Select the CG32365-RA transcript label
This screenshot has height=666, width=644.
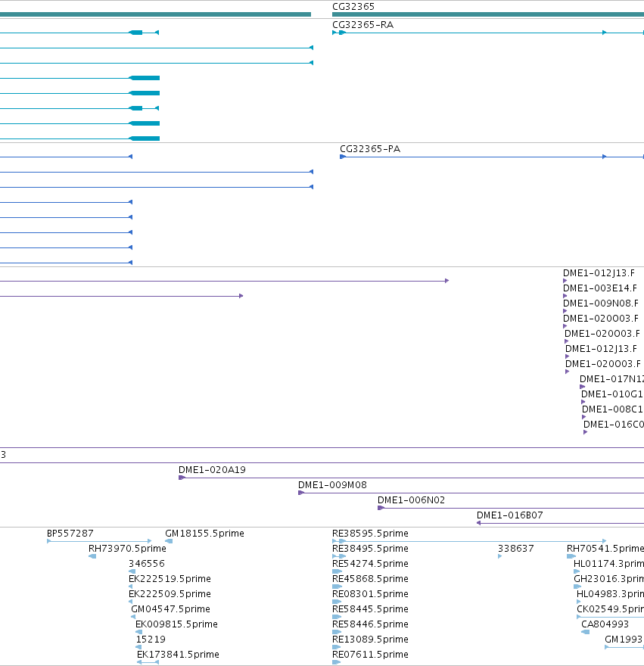(x=362, y=25)
